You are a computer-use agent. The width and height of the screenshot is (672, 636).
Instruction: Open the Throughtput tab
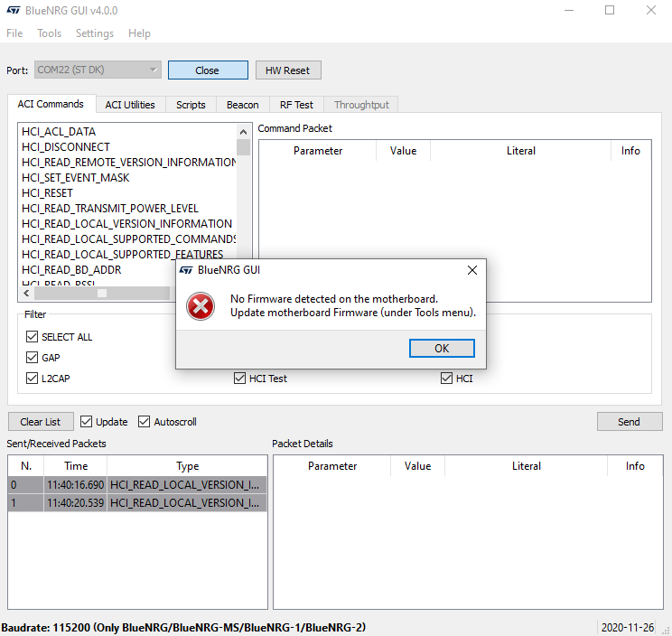[361, 105]
